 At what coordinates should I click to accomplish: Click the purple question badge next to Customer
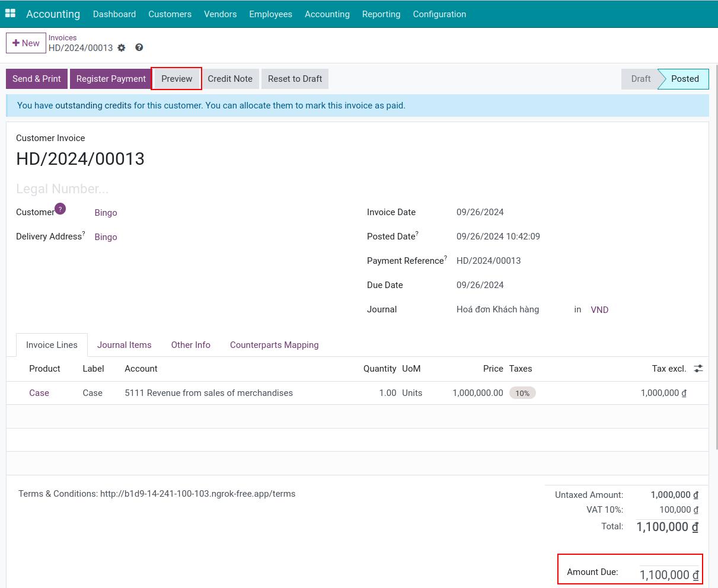[x=60, y=209]
